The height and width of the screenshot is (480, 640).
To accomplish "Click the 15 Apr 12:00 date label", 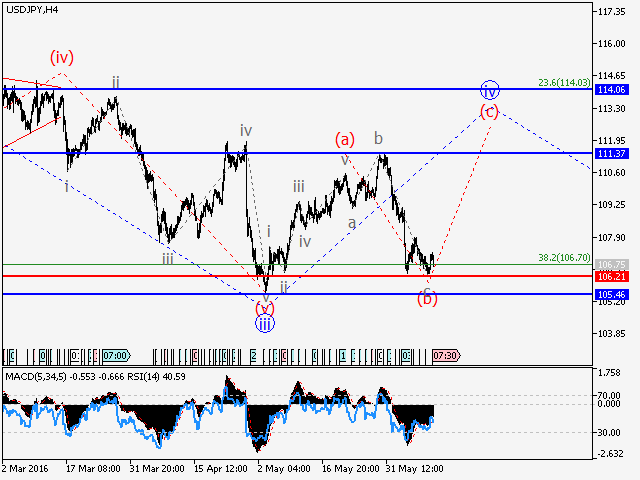I will click(x=220, y=469).
